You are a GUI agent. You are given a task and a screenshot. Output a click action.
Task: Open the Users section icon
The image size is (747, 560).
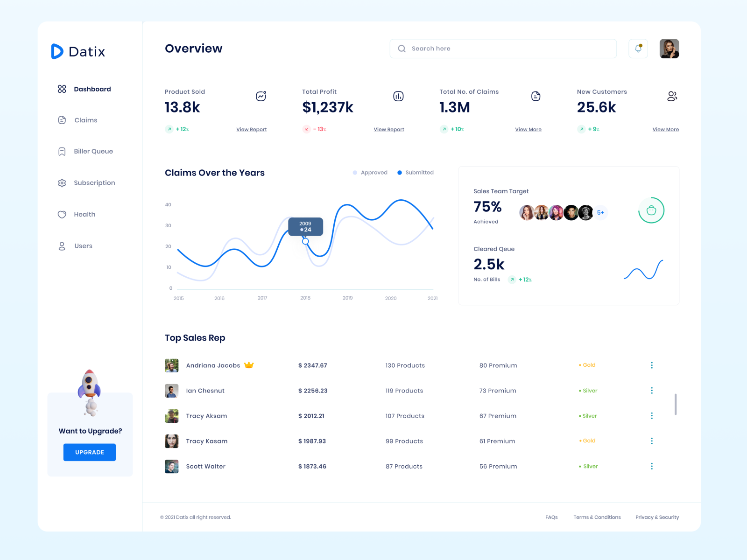pyautogui.click(x=62, y=245)
